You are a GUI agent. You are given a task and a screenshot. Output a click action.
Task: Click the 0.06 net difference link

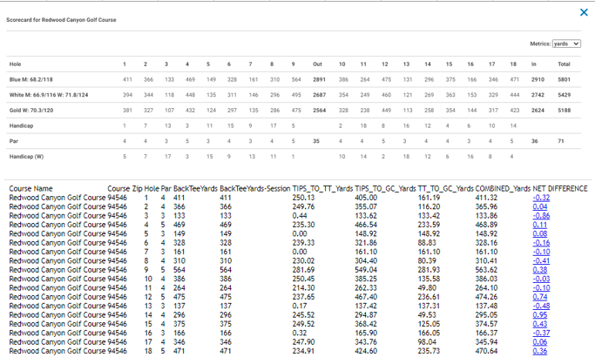[539, 342]
